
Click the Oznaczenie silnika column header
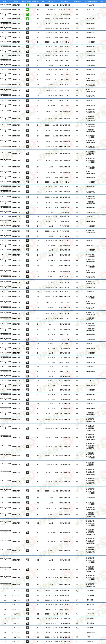tap(91, 1)
